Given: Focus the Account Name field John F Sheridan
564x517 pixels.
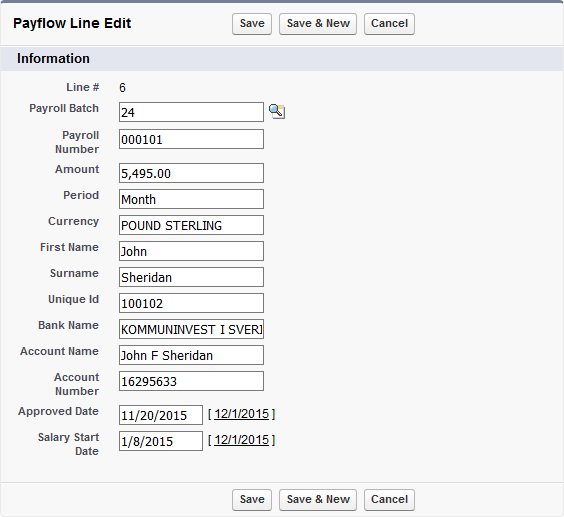Looking at the screenshot, I should pyautogui.click(x=191, y=355).
